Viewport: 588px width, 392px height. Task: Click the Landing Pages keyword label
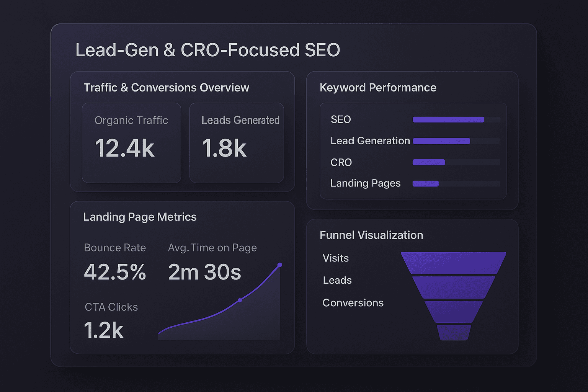(x=366, y=183)
